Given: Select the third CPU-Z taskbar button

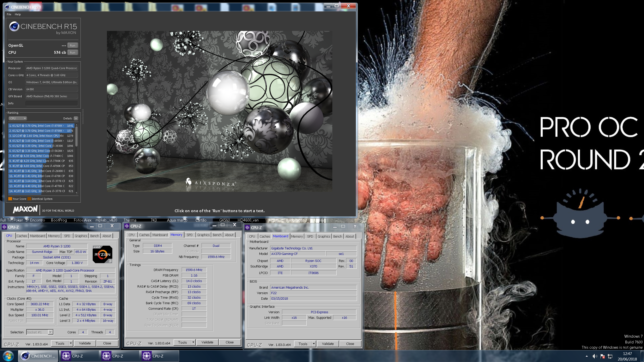Looking at the screenshot, I should pyautogui.click(x=159, y=356).
